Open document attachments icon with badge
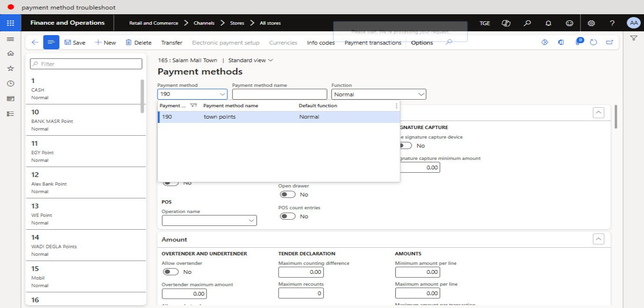The height and width of the screenshot is (308, 644). click(x=579, y=42)
